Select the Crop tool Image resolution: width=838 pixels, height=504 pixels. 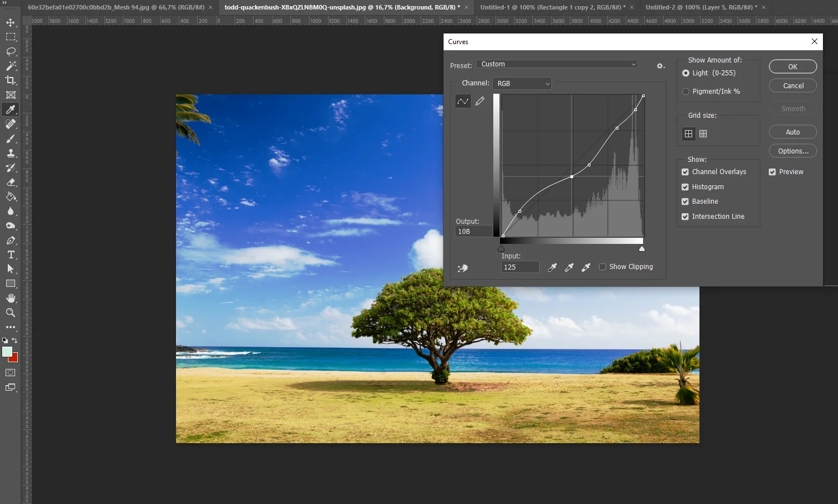point(11,80)
